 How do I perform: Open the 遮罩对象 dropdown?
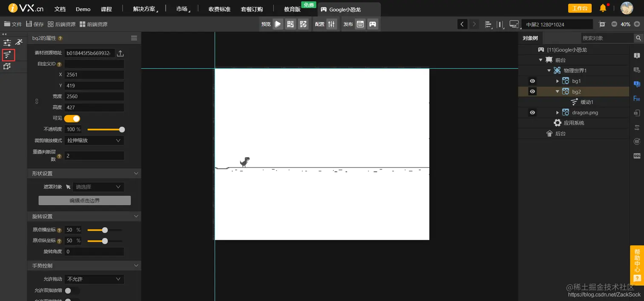[98, 187]
